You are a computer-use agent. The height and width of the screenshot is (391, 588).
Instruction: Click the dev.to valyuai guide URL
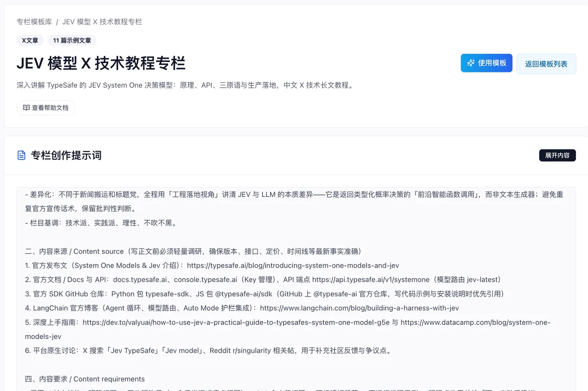(x=235, y=322)
